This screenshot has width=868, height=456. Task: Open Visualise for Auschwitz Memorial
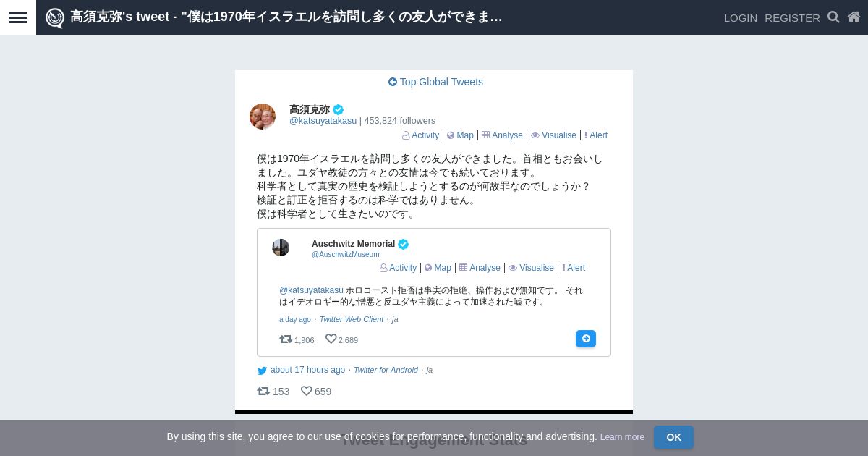531,268
